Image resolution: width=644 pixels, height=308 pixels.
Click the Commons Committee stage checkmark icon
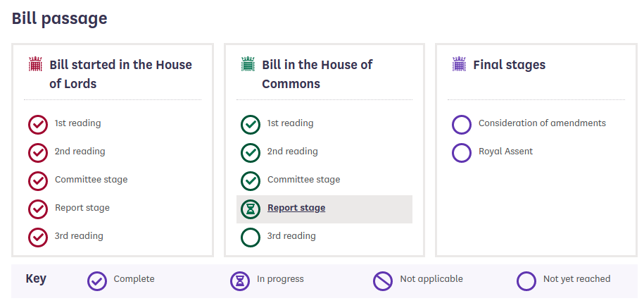[x=251, y=181]
